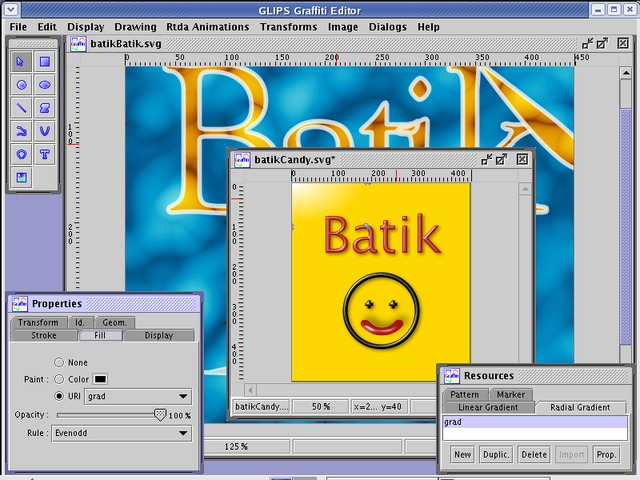
Task: Open the File menu
Action: coord(18,27)
